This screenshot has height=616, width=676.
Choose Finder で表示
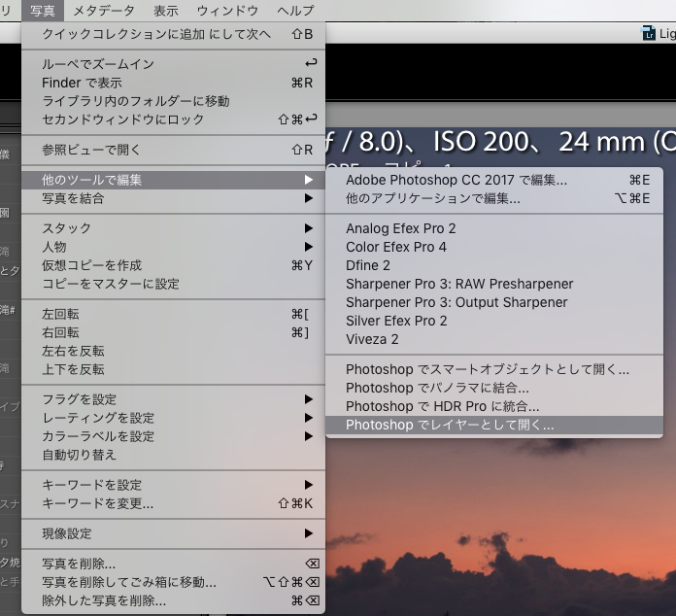[173, 83]
